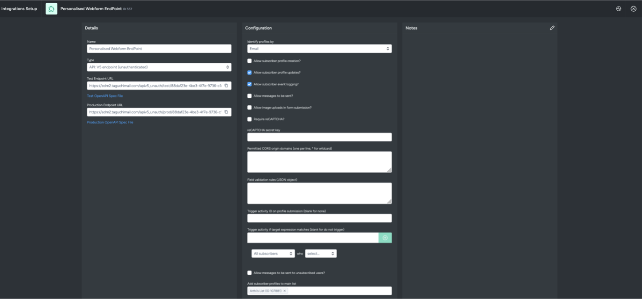Open the Production OpenAPI Spec File link

(110, 122)
